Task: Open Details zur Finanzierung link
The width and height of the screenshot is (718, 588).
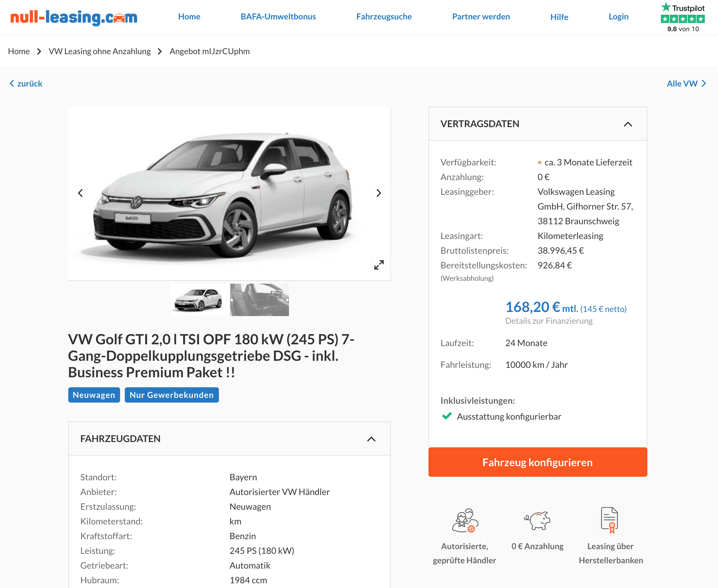Action: pyautogui.click(x=549, y=321)
